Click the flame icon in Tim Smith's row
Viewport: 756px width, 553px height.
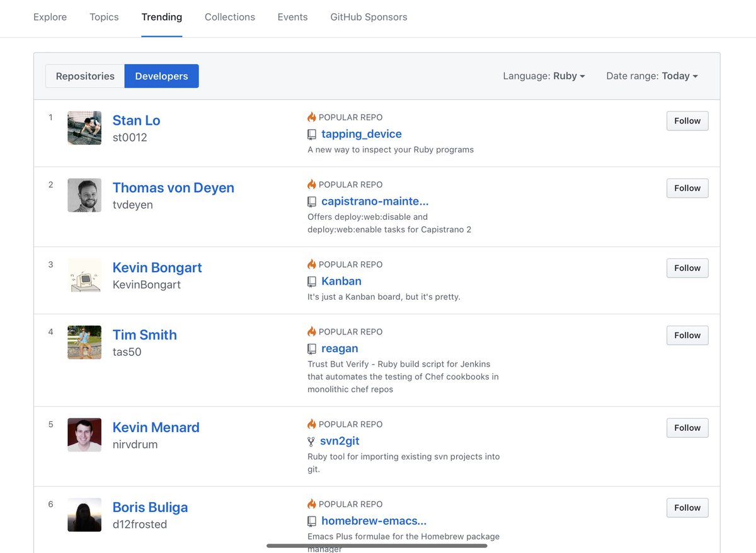(311, 332)
